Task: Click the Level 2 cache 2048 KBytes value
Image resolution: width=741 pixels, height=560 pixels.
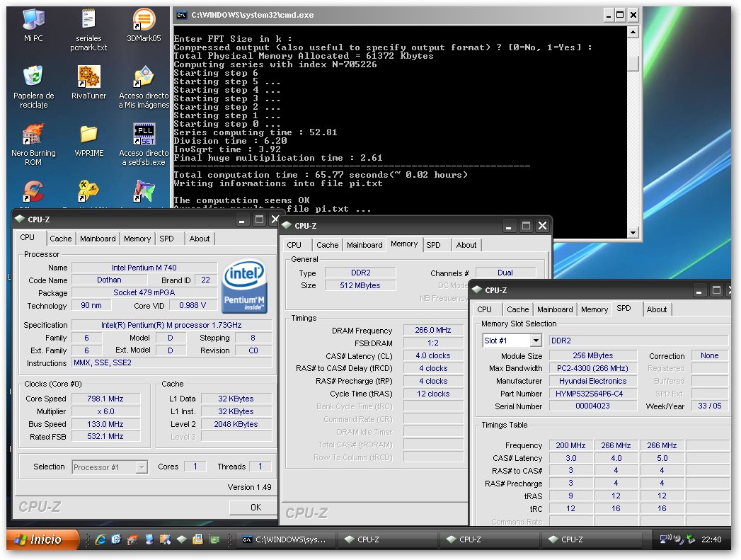Action: (x=236, y=424)
